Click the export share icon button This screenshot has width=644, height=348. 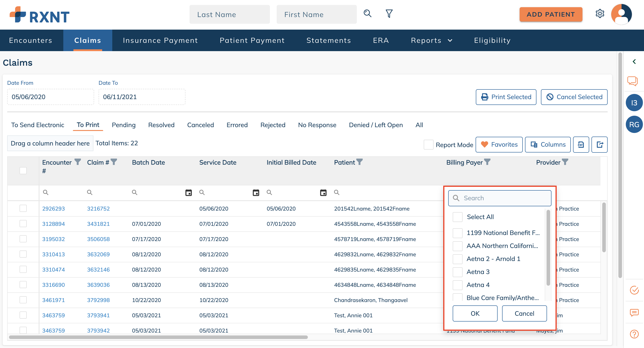coord(600,145)
